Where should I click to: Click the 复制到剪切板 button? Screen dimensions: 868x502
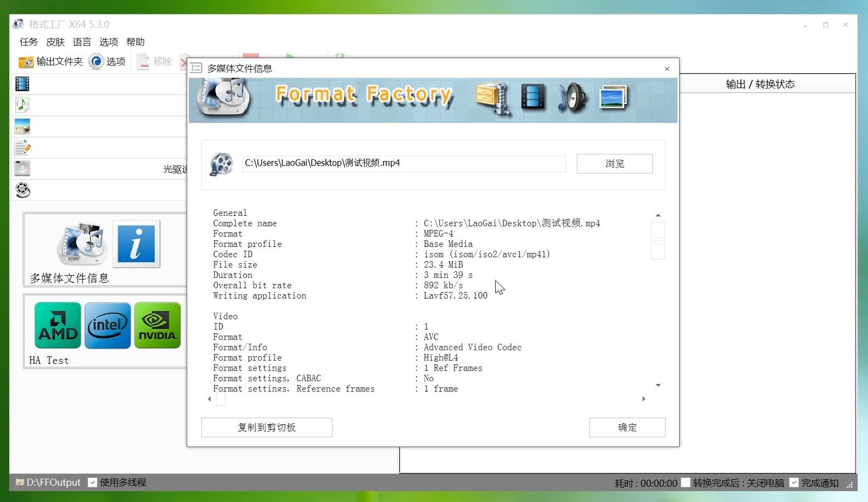[267, 427]
